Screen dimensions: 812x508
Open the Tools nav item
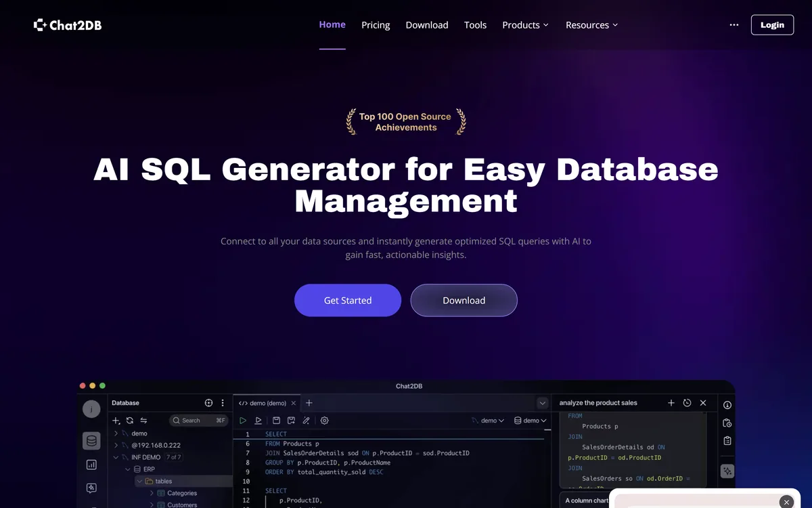pyautogui.click(x=475, y=25)
